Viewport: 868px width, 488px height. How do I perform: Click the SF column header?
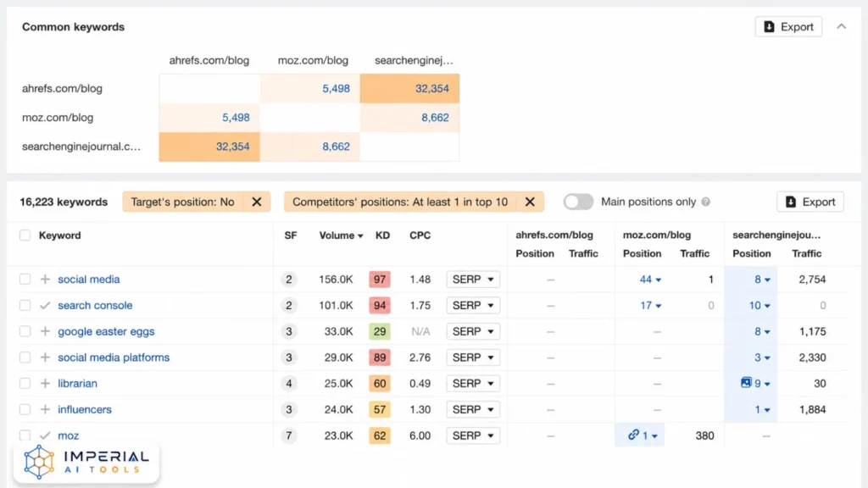[x=291, y=236]
